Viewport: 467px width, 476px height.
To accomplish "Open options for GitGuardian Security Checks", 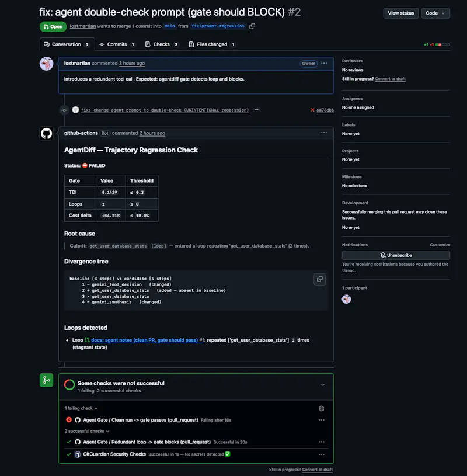I will click(321, 454).
